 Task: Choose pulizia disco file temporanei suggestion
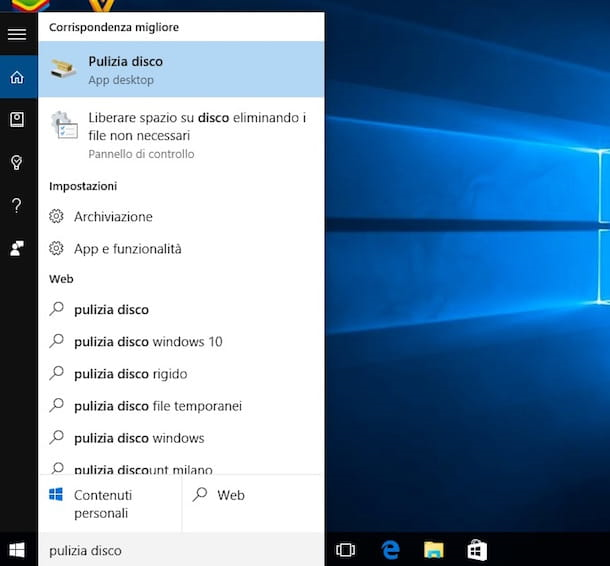click(x=158, y=406)
